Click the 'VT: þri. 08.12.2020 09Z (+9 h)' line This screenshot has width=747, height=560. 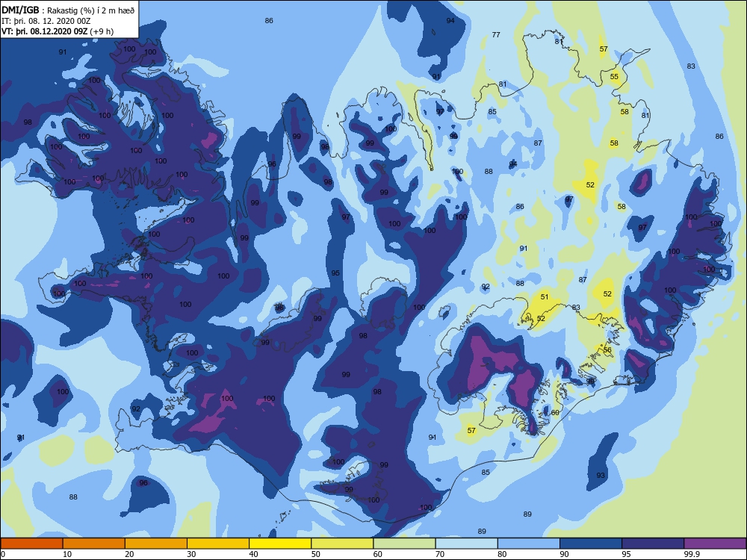pyautogui.click(x=58, y=31)
